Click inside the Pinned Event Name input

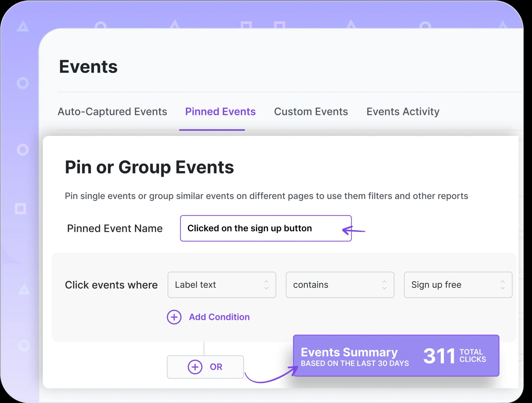click(x=265, y=228)
